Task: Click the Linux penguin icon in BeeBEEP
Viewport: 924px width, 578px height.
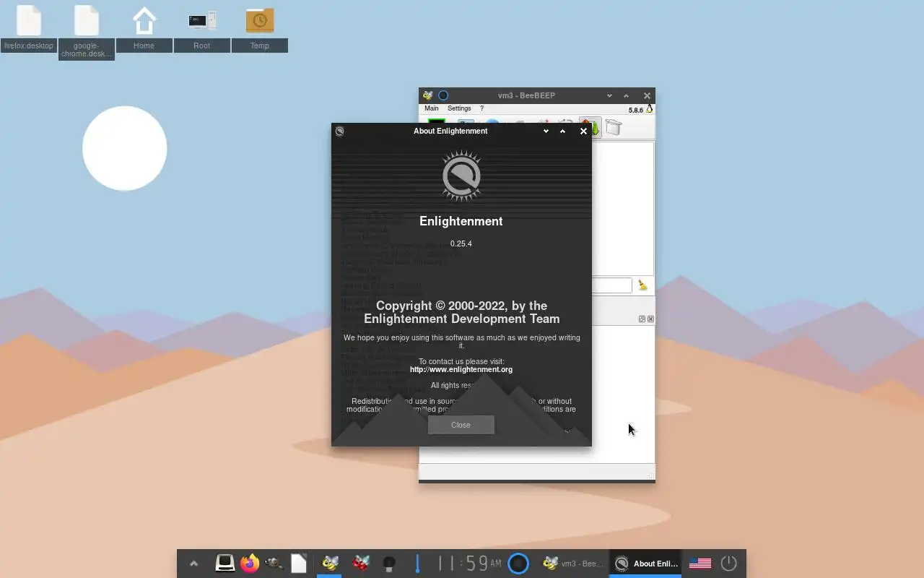Action: coord(649,109)
